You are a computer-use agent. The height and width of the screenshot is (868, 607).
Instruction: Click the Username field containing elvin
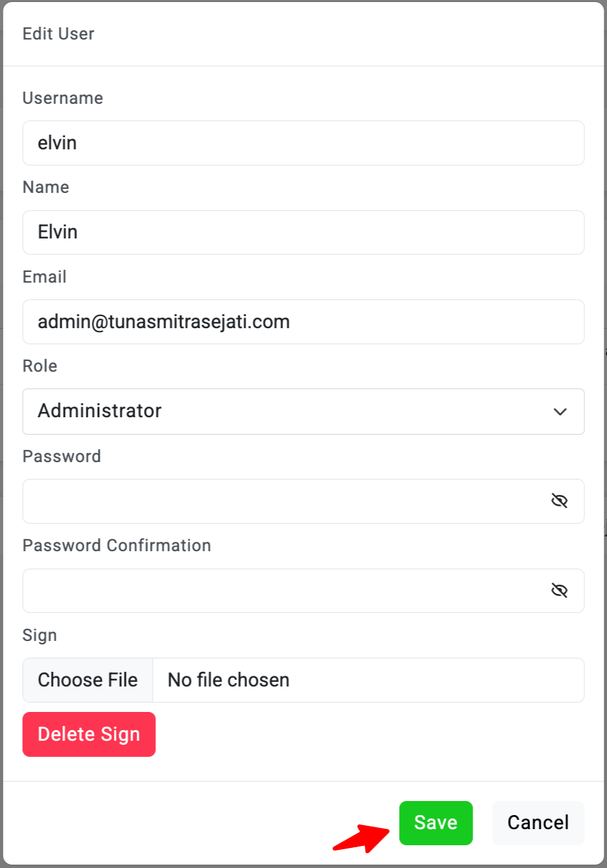click(x=303, y=143)
